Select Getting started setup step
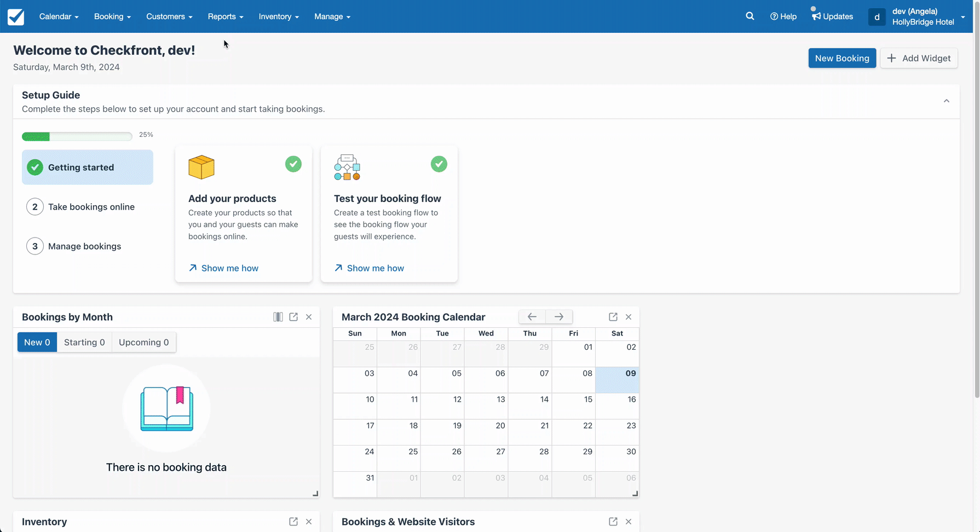 click(88, 167)
